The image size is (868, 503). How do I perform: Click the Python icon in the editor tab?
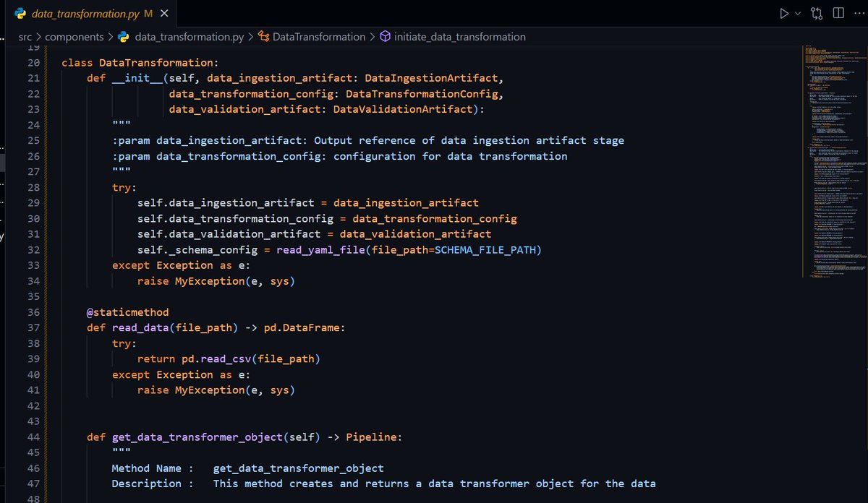[x=22, y=13]
